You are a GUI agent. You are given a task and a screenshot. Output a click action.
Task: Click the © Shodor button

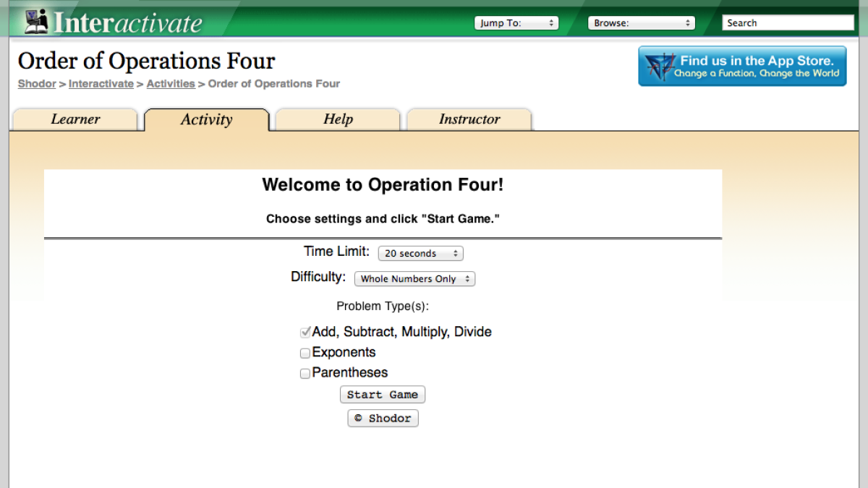click(x=383, y=418)
